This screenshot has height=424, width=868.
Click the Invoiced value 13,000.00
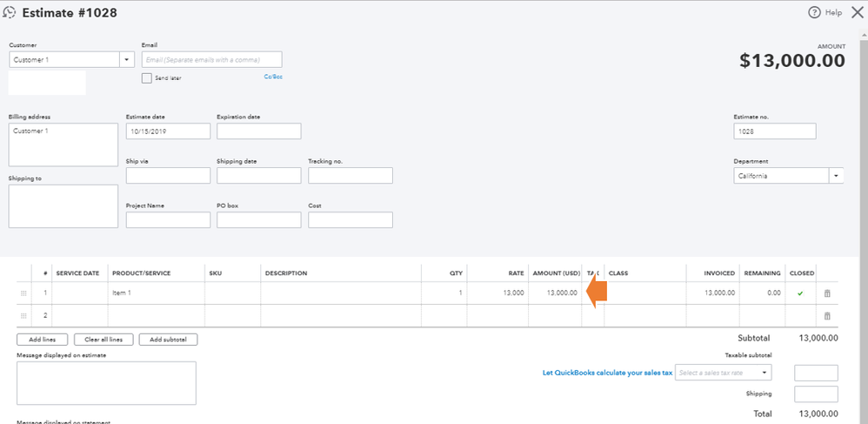coord(719,293)
